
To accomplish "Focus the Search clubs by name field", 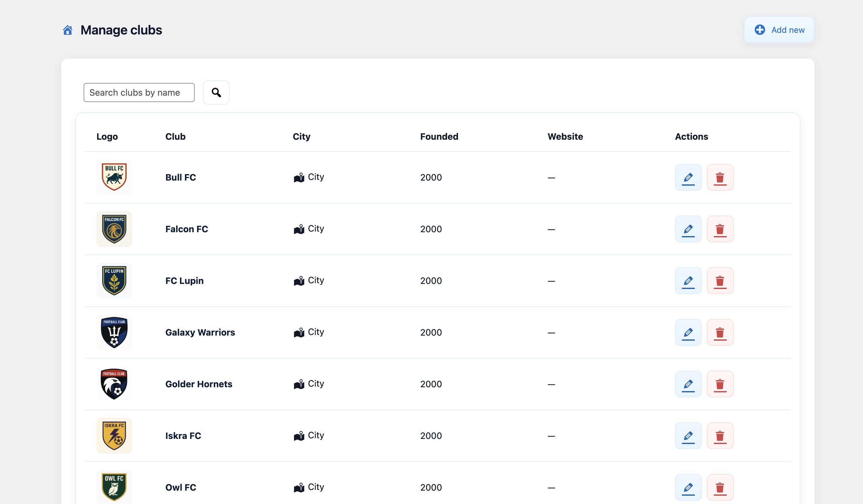I will tap(139, 93).
